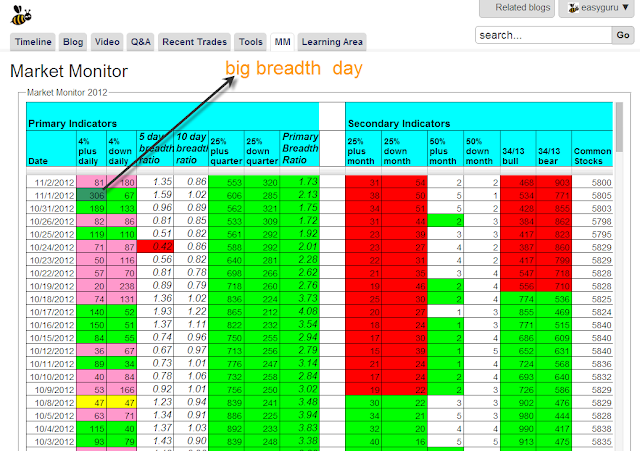Viewport: 640px width, 451px height.
Task: Click the 5800 common stocks value
Action: tap(592, 182)
